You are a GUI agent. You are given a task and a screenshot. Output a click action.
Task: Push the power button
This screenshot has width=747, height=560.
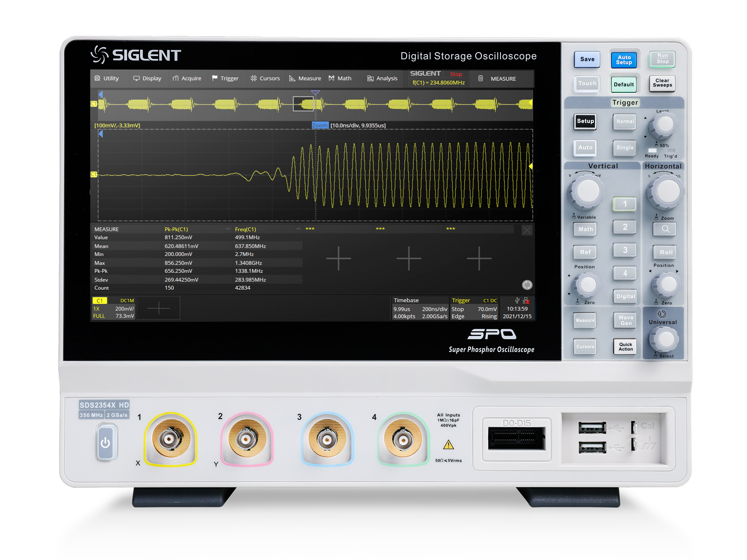[x=106, y=442]
